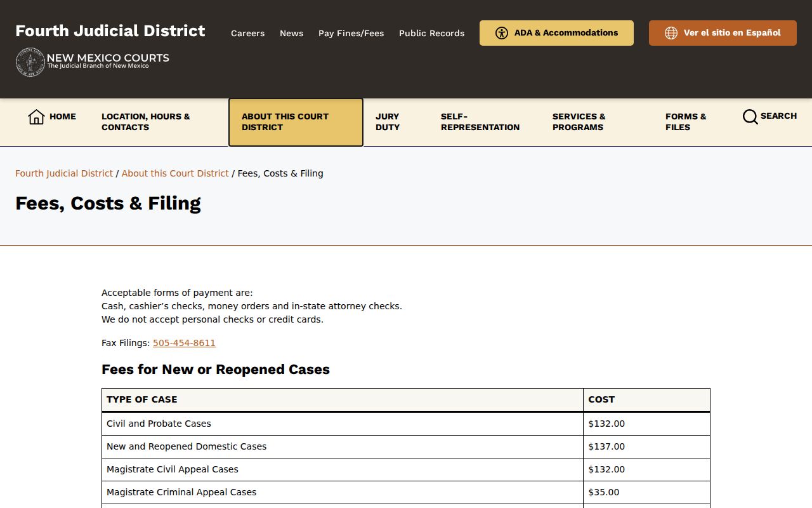Open Pay Fines/Fees link
The width and height of the screenshot is (812, 508).
click(x=351, y=33)
